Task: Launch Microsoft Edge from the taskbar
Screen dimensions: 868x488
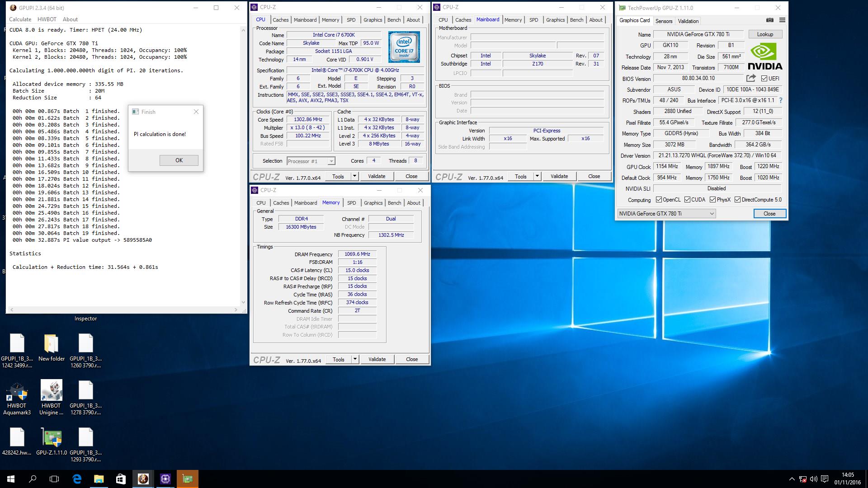Action: (x=77, y=479)
